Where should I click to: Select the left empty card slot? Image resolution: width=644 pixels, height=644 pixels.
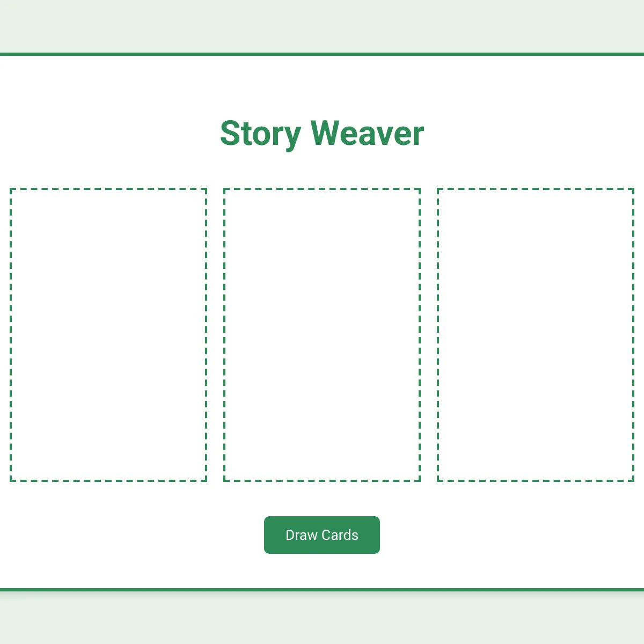pos(108,335)
